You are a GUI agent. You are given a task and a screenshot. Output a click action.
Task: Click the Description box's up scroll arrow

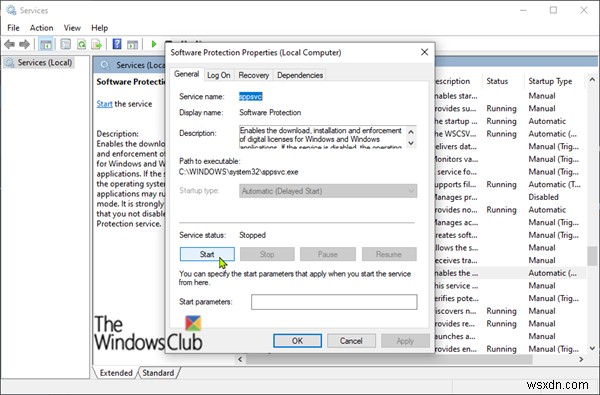tap(411, 132)
